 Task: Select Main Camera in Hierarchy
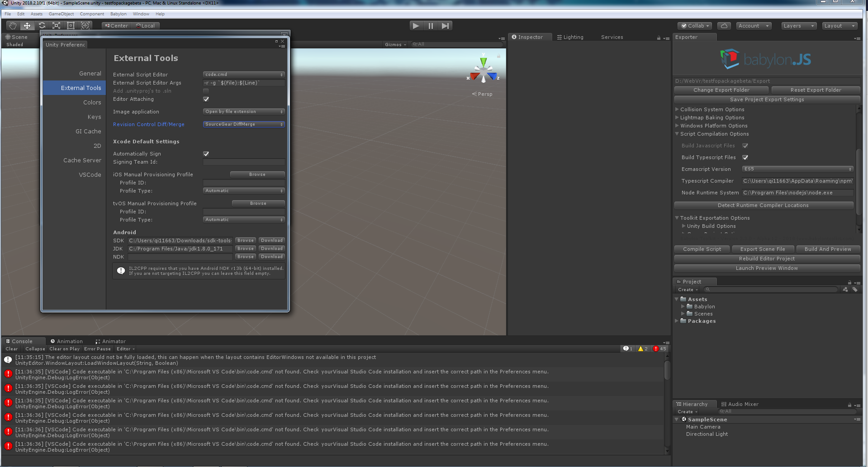703,427
